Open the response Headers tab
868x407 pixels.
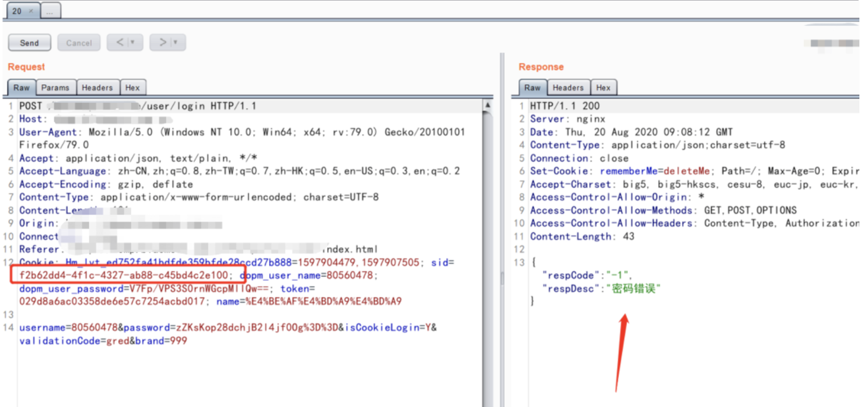(568, 88)
